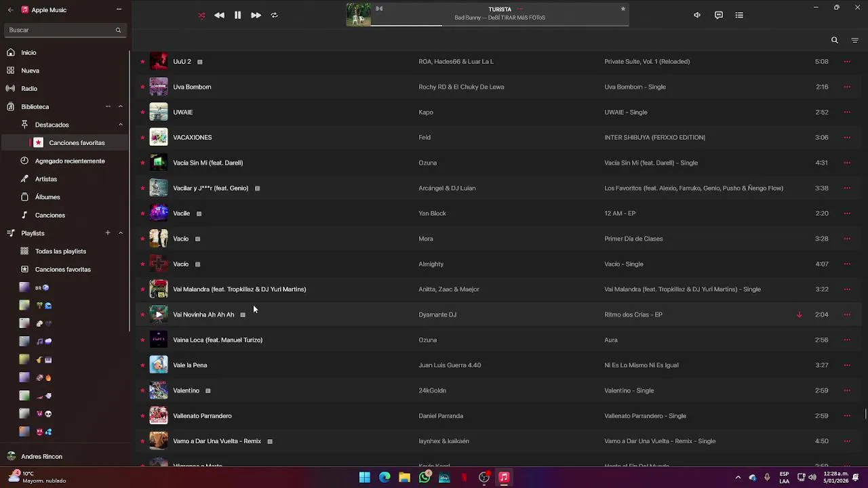
Task: Toggle the favorite star for Vacile
Action: coord(142,213)
